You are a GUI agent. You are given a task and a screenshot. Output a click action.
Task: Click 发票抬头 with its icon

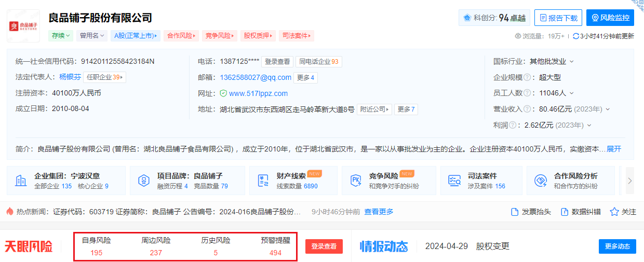point(531,212)
